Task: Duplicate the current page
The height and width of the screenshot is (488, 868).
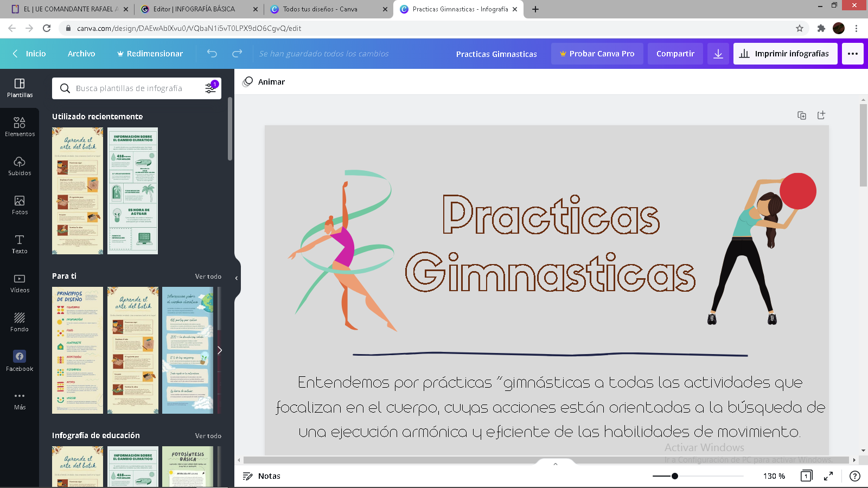Action: point(801,115)
